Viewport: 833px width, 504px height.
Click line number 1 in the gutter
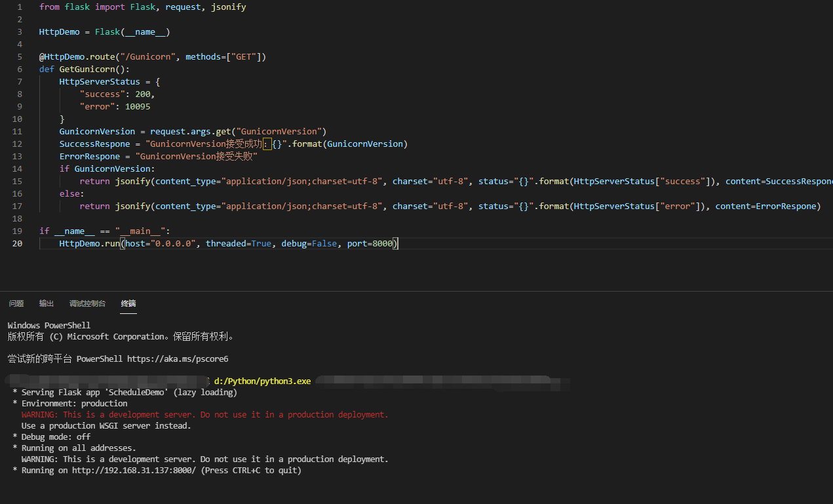[19, 7]
